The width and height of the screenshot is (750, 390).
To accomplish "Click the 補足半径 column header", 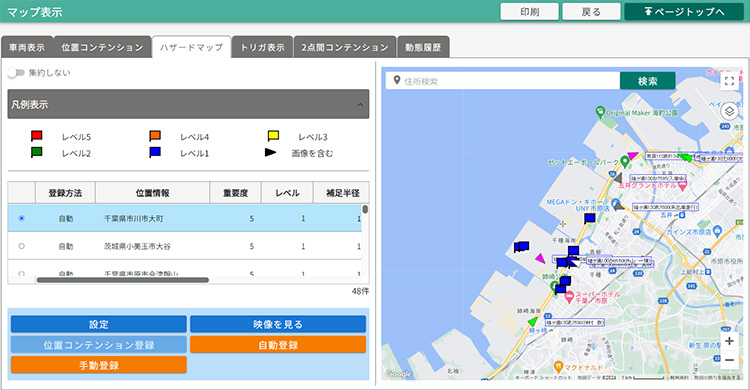I will tap(342, 193).
